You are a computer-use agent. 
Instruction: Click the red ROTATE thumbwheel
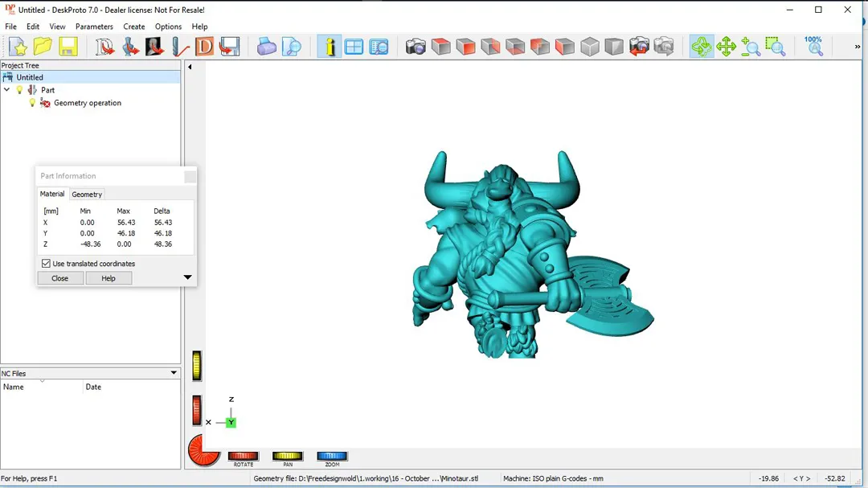243,456
